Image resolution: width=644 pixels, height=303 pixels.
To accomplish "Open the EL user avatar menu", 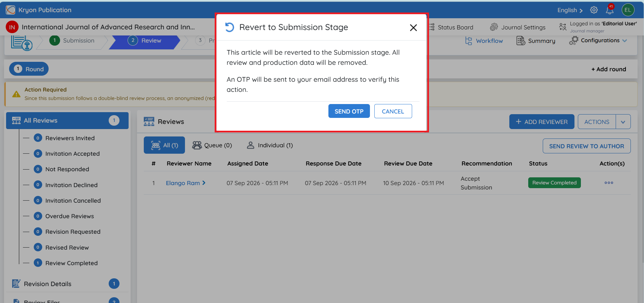I will pyautogui.click(x=628, y=10).
